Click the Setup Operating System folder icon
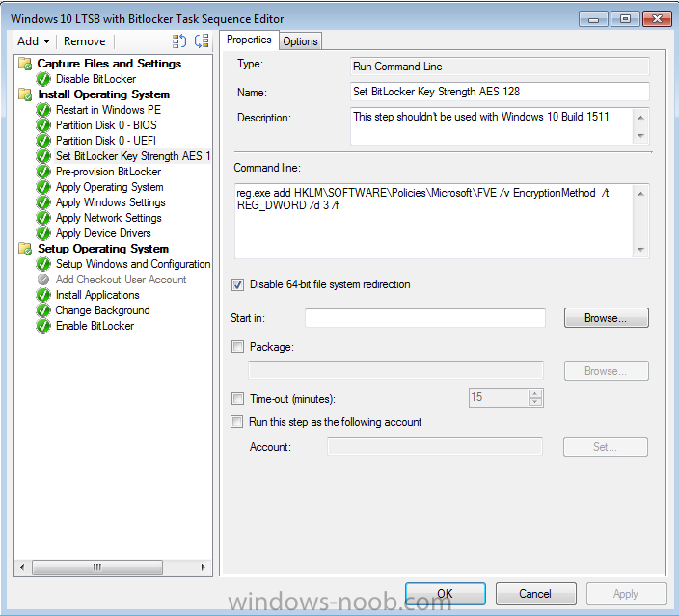The image size is (679, 616). [25, 249]
